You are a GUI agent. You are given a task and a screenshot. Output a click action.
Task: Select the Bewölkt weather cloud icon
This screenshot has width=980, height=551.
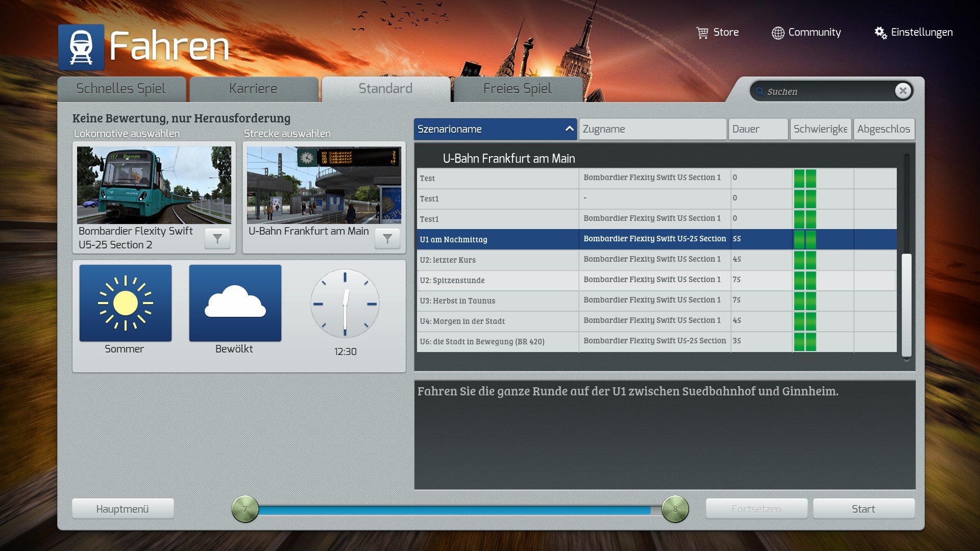click(x=235, y=303)
